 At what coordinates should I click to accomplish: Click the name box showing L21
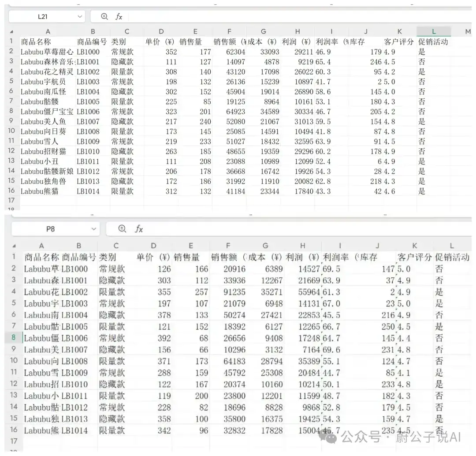(x=47, y=17)
